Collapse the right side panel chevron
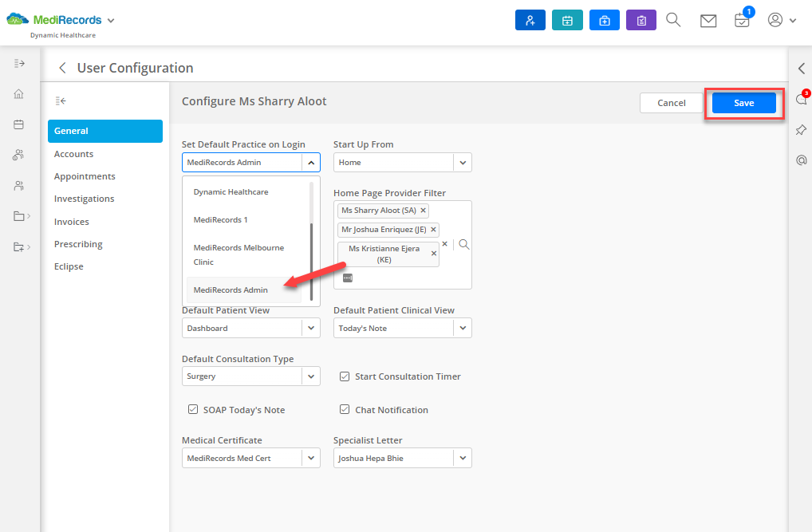 pos(802,68)
